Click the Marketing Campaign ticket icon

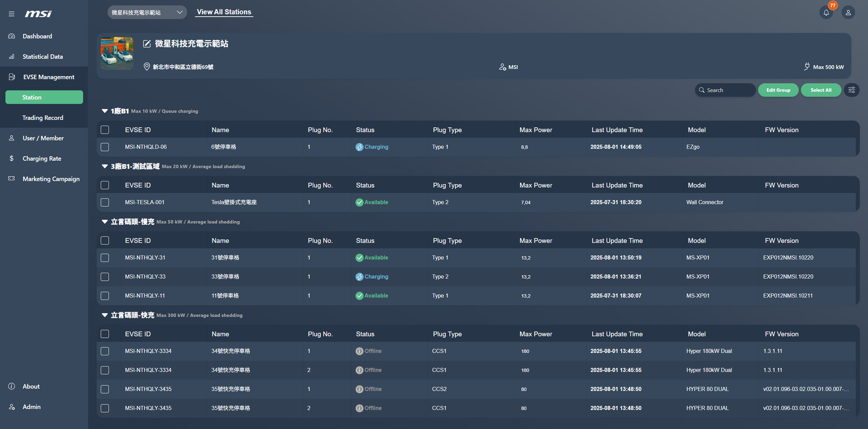(12, 179)
